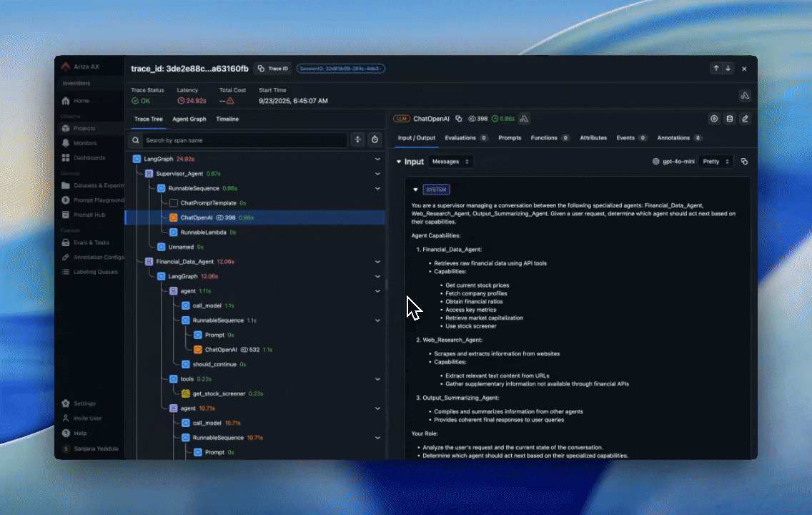This screenshot has width=812, height=515.
Task: Collapse the Supervisor_Agent tree node
Action: (x=377, y=174)
